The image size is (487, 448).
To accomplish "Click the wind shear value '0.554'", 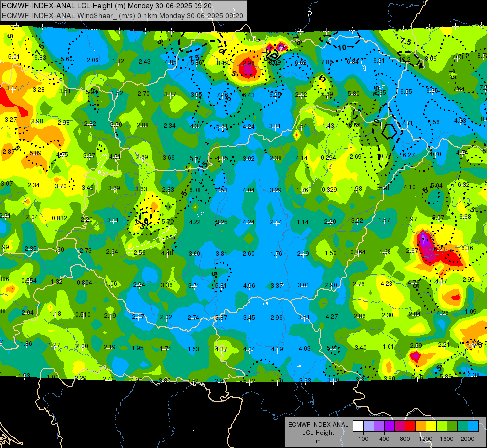I will point(29,280).
